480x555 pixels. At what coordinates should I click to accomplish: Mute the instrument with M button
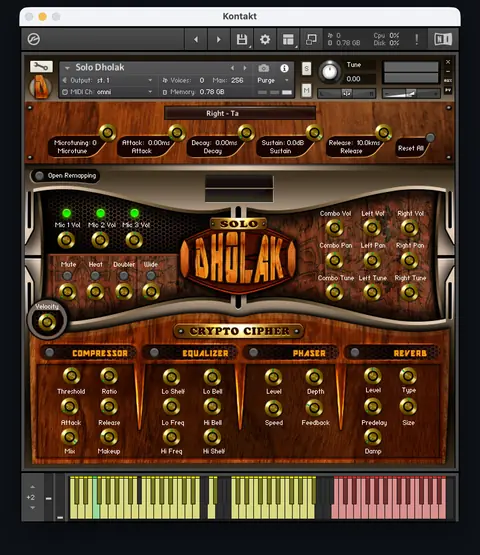click(306, 91)
